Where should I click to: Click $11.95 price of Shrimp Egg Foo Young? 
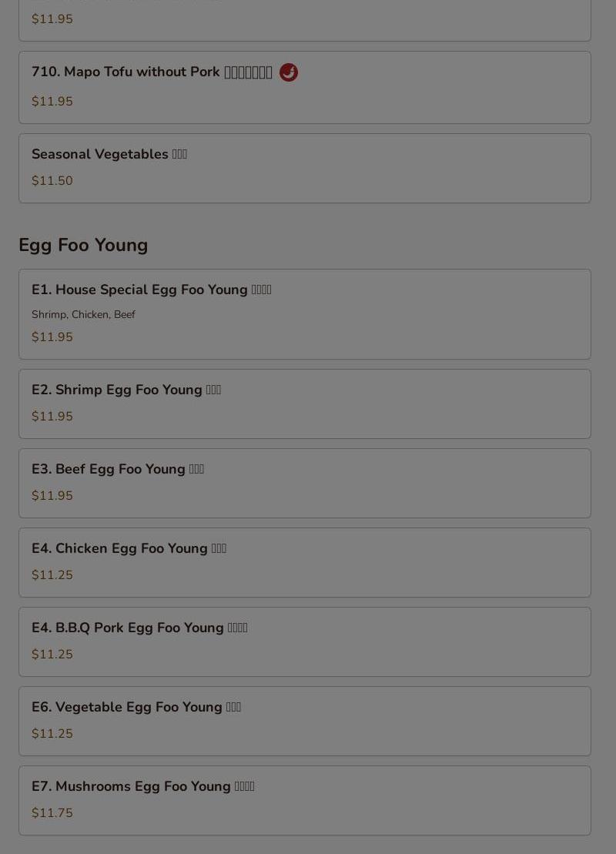[x=52, y=416]
